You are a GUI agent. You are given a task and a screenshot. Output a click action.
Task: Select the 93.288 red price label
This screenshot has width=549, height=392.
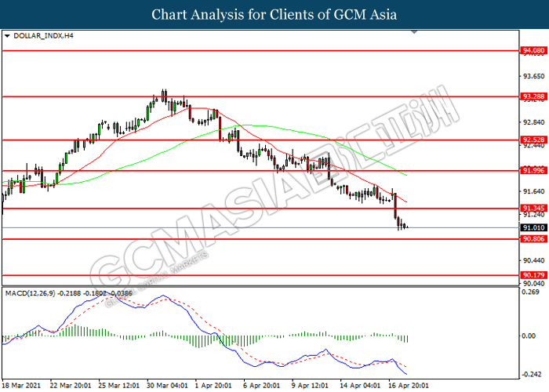[x=533, y=96]
